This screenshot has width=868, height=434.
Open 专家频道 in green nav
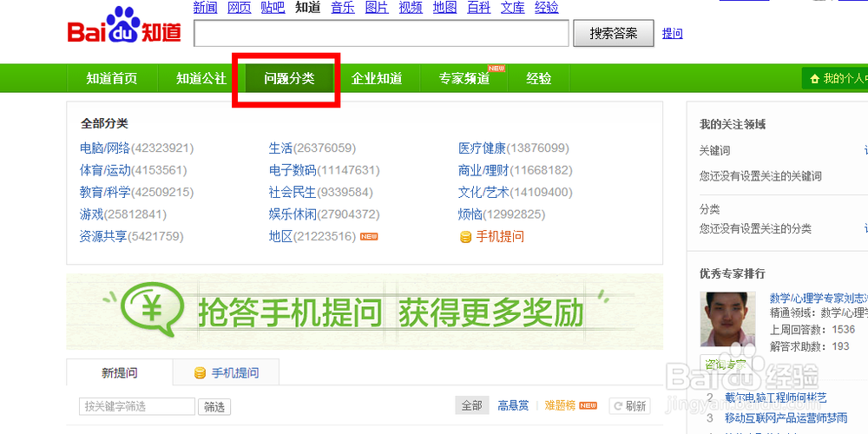(x=464, y=79)
